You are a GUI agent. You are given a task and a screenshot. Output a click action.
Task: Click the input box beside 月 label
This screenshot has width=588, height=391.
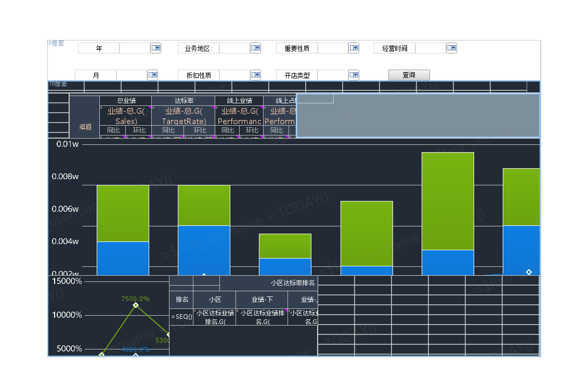132,75
